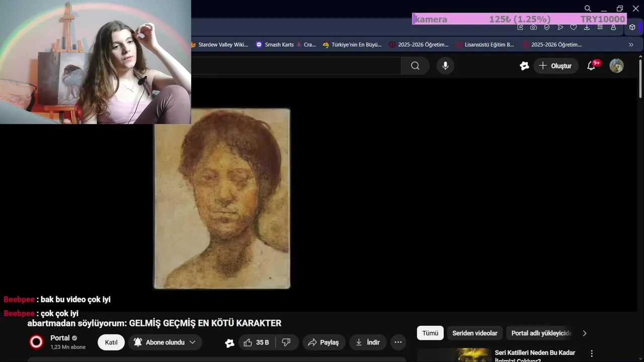Click the video title GELMİŞ GEÇMİŞ EN KÖTÜ KARAKTER

click(205, 323)
